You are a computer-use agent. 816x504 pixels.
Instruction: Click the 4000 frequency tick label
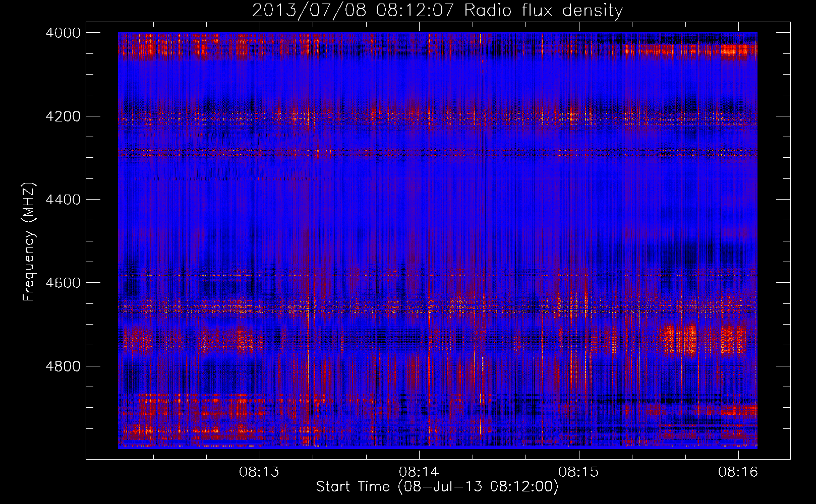click(x=63, y=33)
